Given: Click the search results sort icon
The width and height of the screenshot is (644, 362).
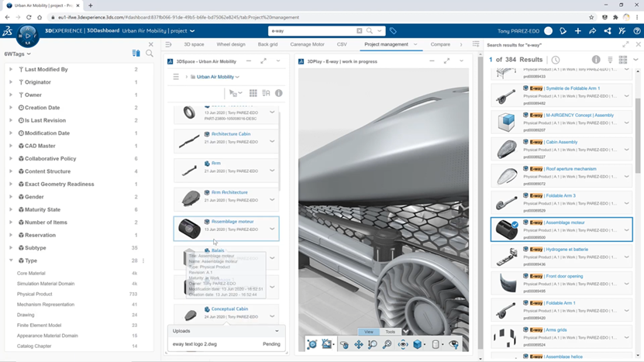Looking at the screenshot, I should click(x=611, y=60).
